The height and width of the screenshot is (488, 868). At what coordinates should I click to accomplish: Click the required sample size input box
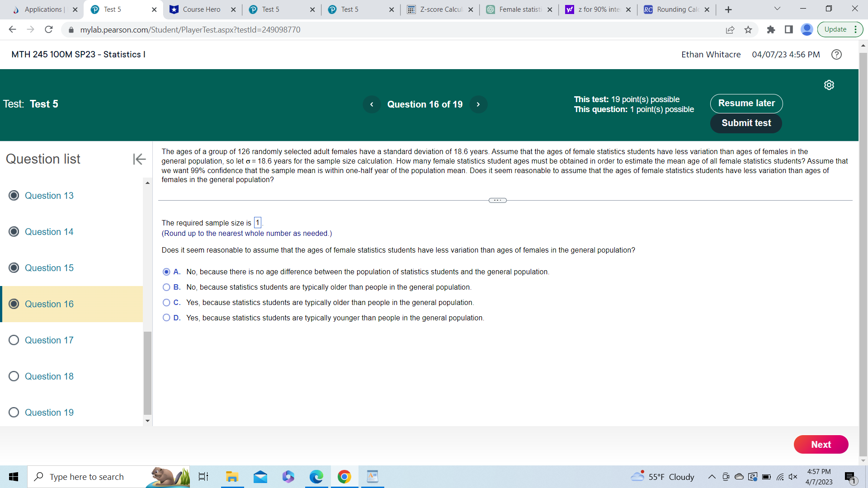point(258,223)
